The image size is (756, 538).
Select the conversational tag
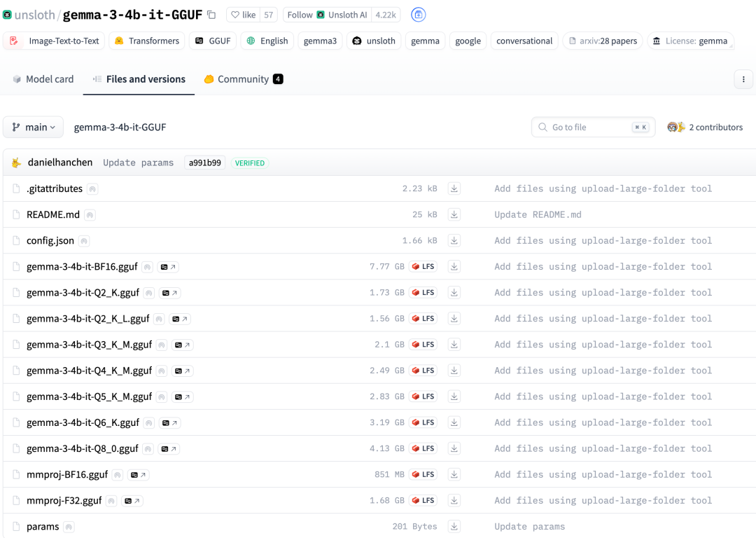524,41
